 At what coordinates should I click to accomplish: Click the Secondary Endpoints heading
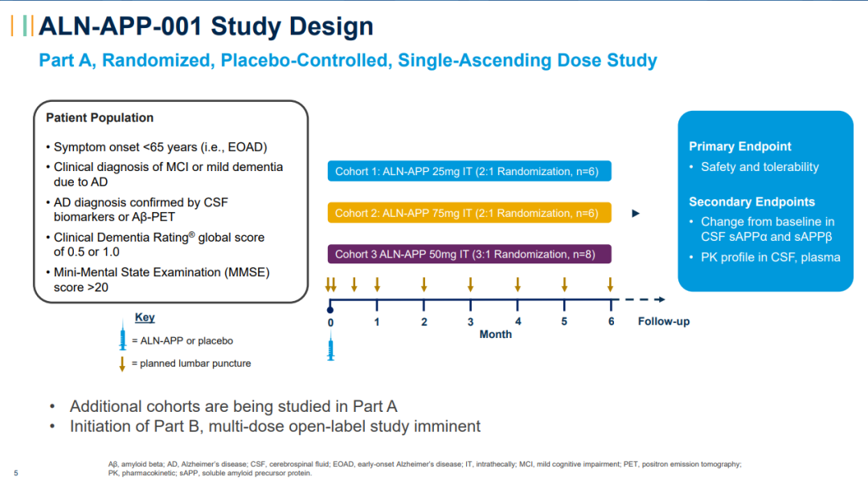coord(751,202)
